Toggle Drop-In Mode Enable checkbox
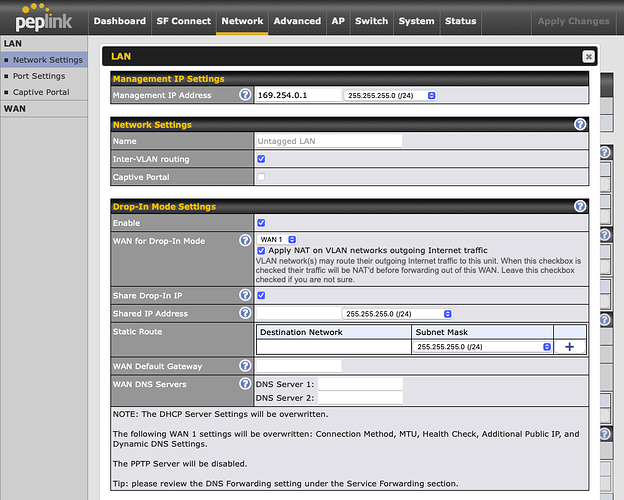624x500 pixels. pos(261,223)
